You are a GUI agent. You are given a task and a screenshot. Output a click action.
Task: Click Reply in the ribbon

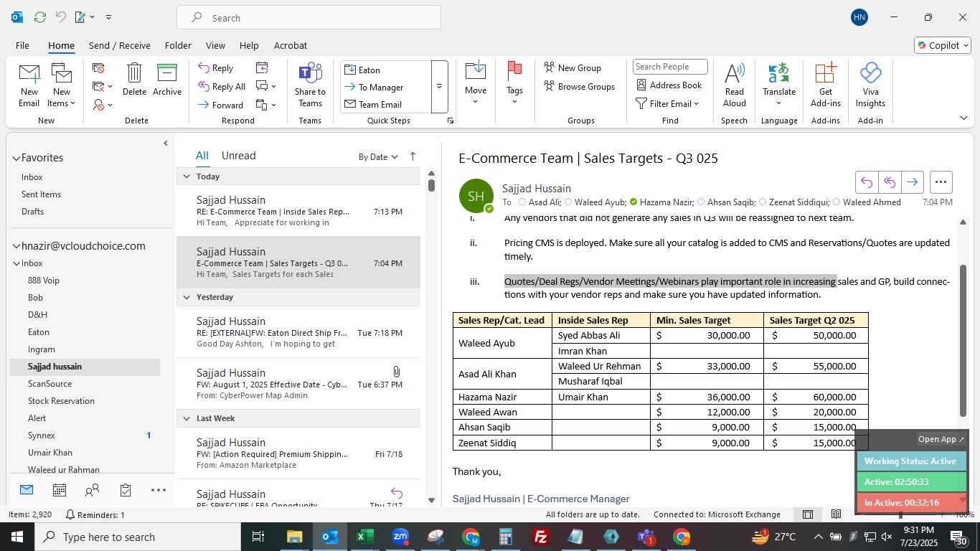coord(216,68)
